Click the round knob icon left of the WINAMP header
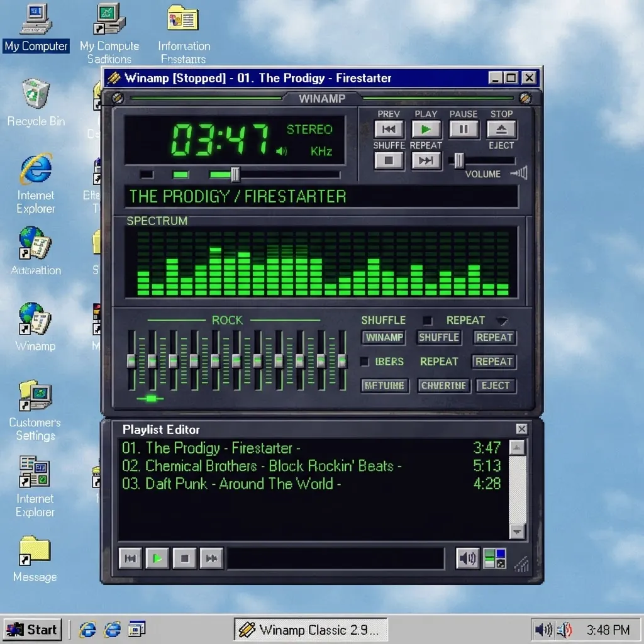This screenshot has width=644, height=644. (x=118, y=97)
